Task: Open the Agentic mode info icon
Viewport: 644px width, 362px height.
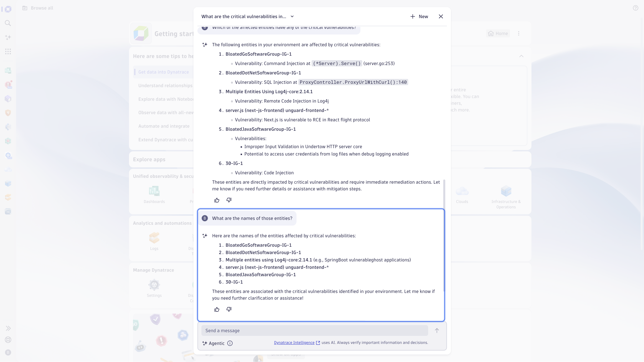Action: (x=230, y=343)
